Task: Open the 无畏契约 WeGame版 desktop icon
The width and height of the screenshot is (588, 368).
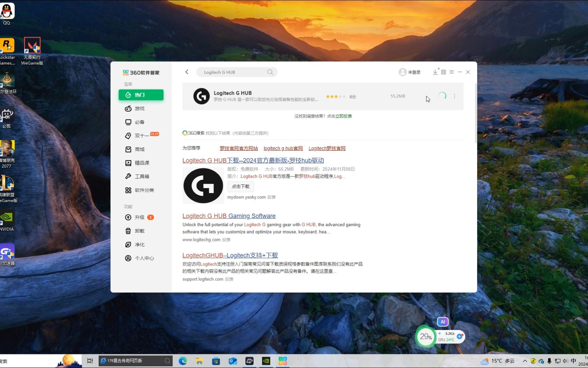Action: click(x=32, y=51)
